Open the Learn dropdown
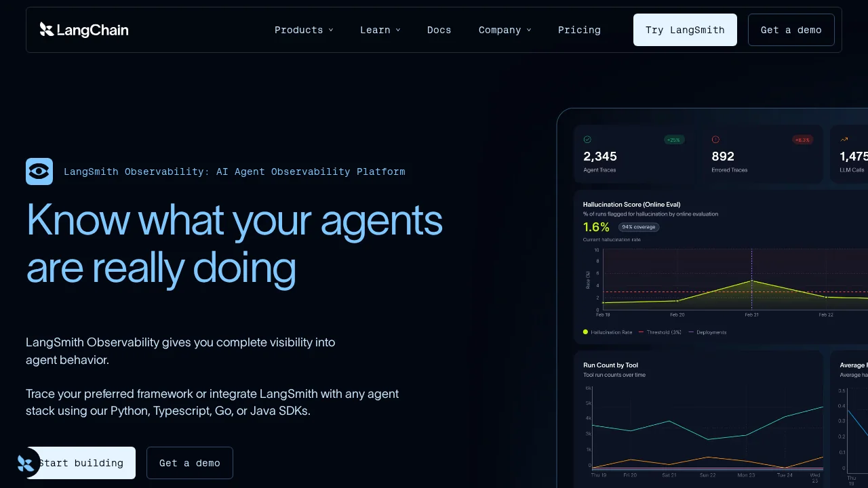Viewport: 868px width, 488px height. tap(380, 30)
